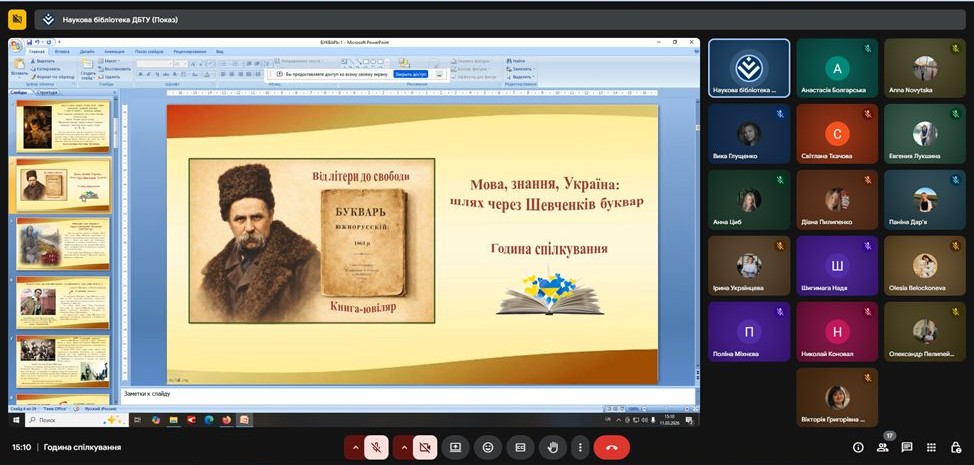Open host controls lock icon
This screenshot has width=974, height=465.
(955, 447)
